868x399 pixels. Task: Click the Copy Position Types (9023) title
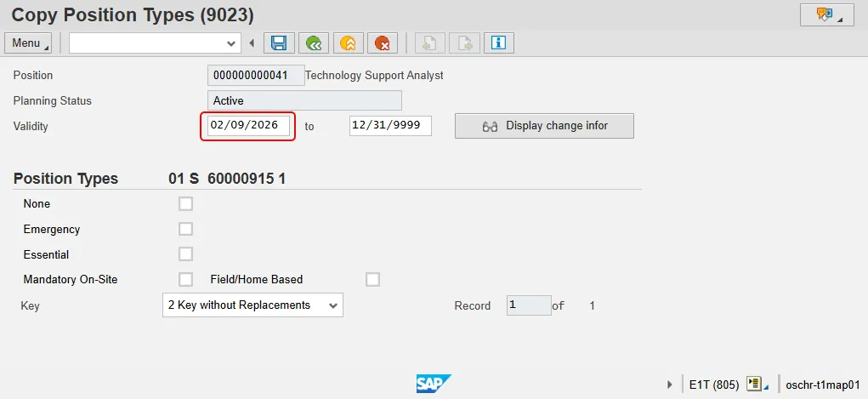[x=133, y=15]
